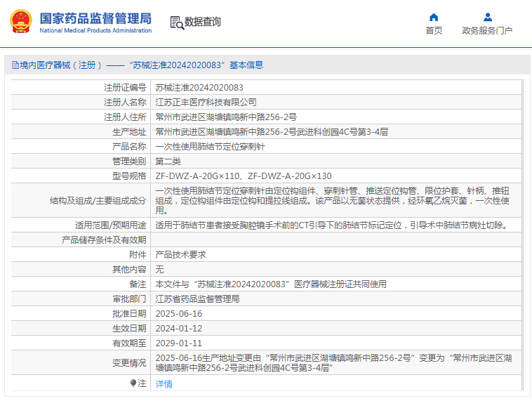Click 生效日期 label

(x=129, y=329)
